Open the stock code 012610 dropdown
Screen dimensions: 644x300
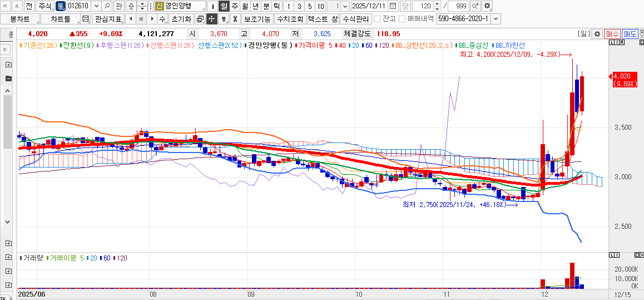click(96, 6)
